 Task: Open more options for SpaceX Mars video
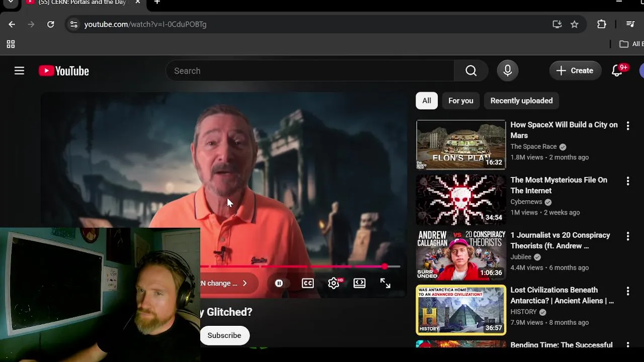pos(627,126)
